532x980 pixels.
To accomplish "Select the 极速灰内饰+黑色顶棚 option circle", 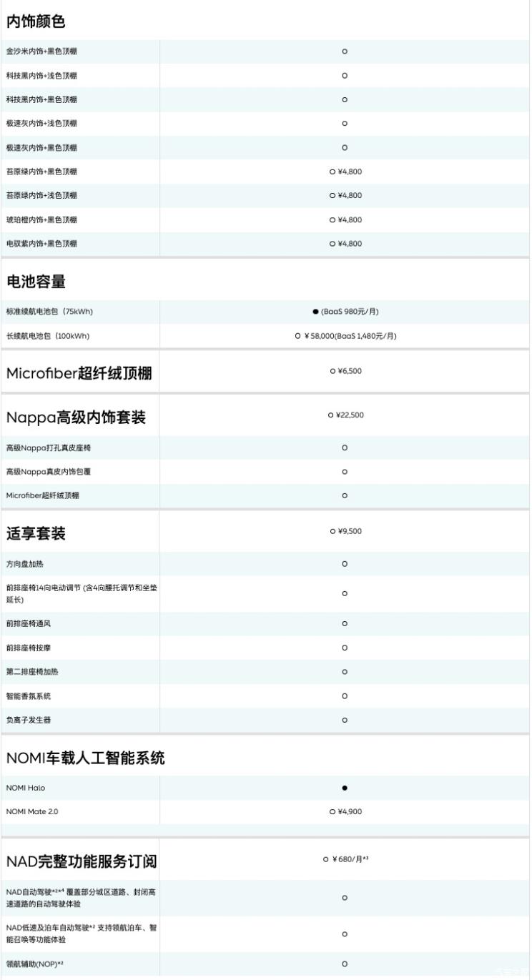I will point(345,148).
